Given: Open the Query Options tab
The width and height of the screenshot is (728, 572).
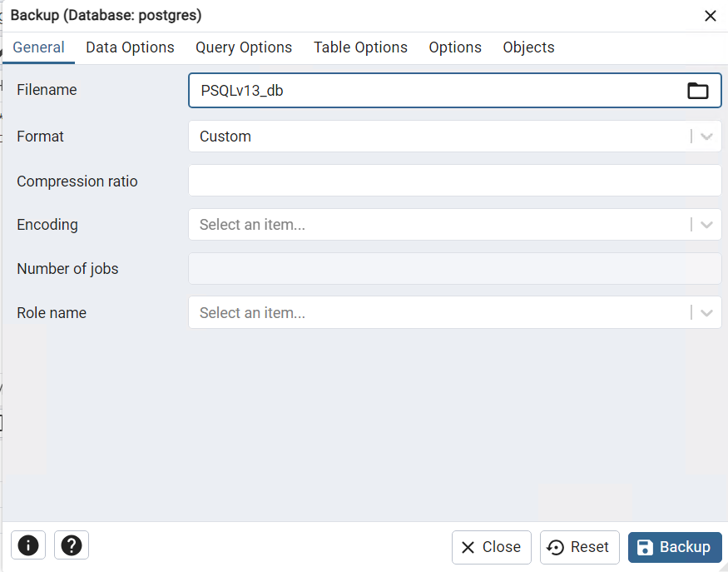Looking at the screenshot, I should (244, 47).
